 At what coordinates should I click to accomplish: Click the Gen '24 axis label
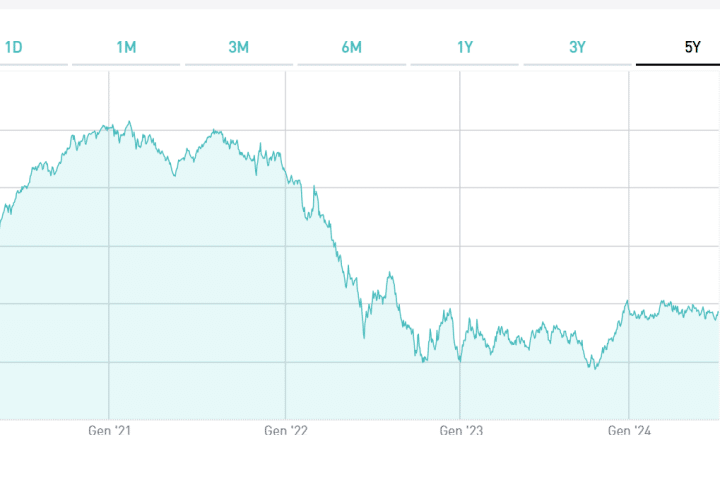[630, 431]
